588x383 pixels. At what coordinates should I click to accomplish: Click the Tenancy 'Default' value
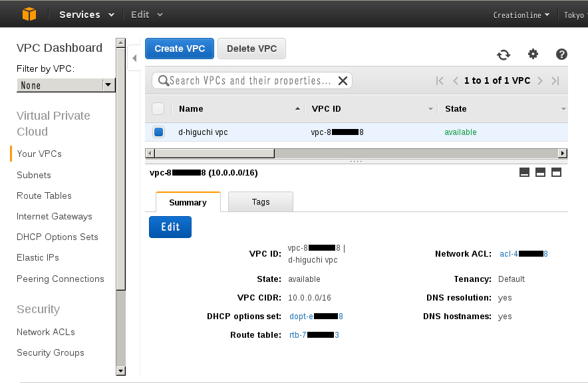pyautogui.click(x=511, y=279)
